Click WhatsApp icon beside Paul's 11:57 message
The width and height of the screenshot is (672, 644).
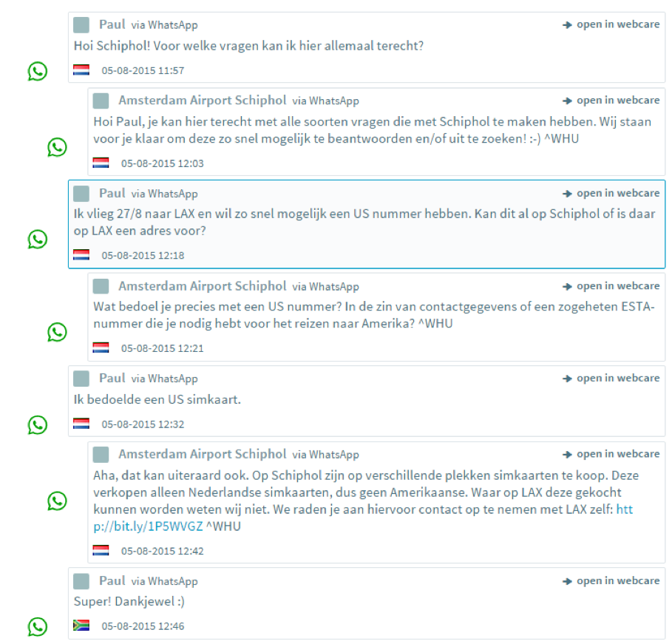tap(38, 71)
